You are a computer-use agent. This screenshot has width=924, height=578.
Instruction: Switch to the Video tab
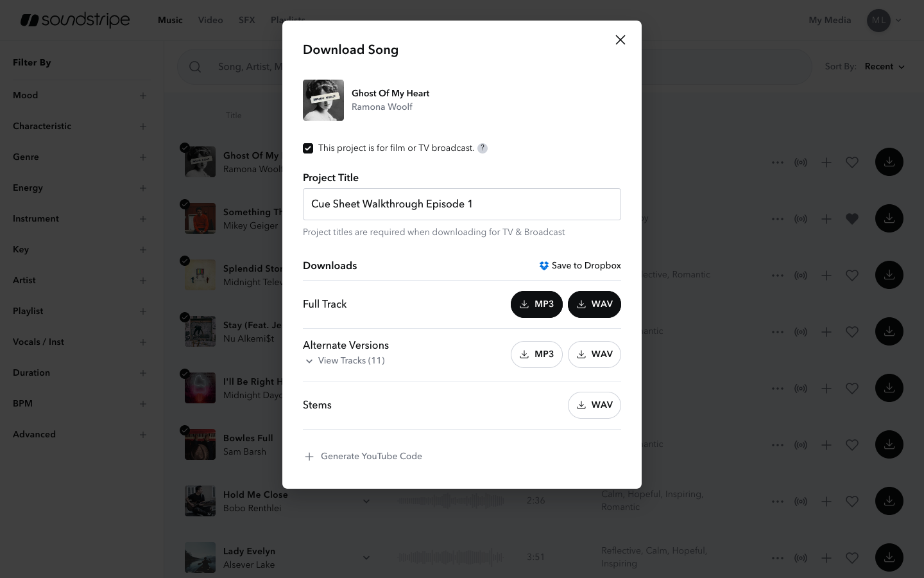(210, 21)
